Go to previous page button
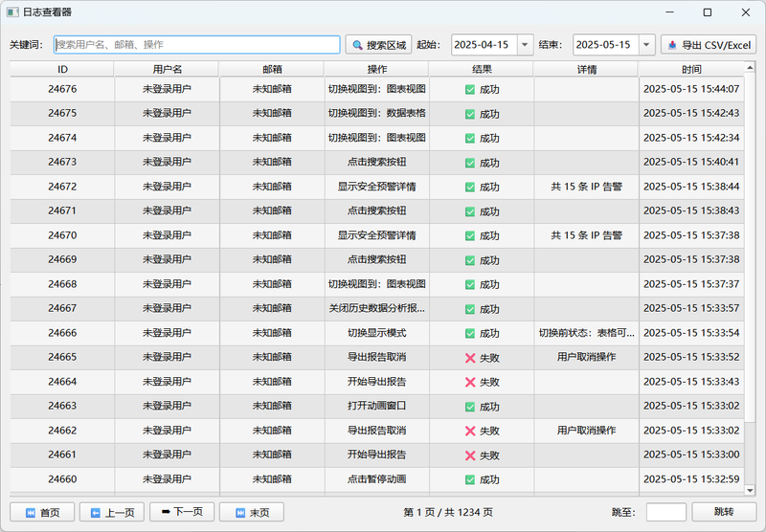Viewport: 766px width, 532px height. 111,512
